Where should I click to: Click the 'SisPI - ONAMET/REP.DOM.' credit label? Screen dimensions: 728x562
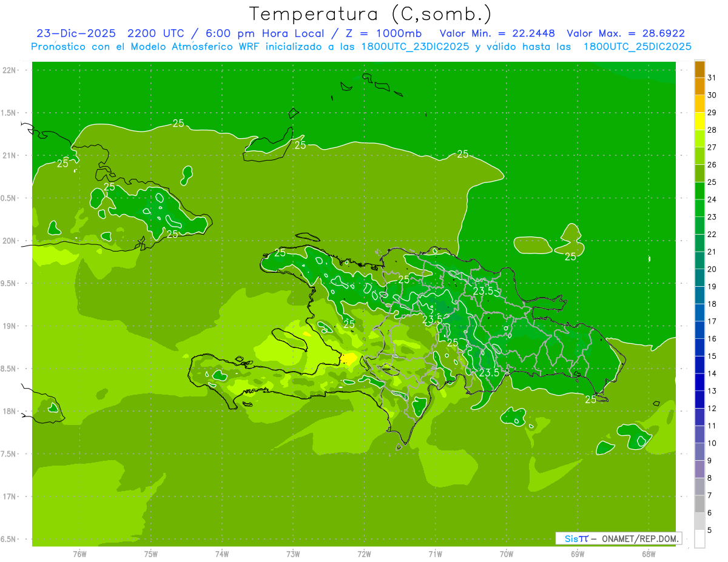618,538
